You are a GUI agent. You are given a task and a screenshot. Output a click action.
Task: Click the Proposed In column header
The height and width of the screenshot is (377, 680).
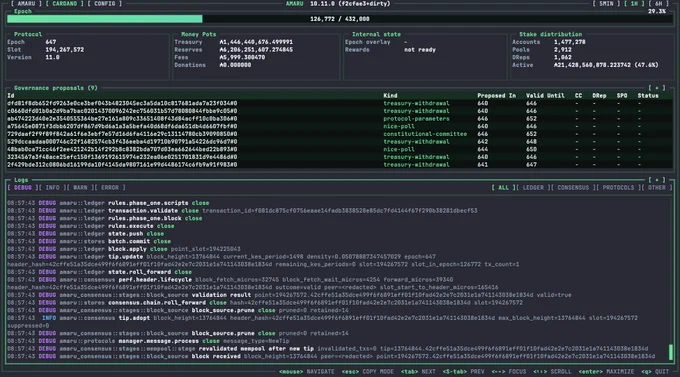point(497,96)
